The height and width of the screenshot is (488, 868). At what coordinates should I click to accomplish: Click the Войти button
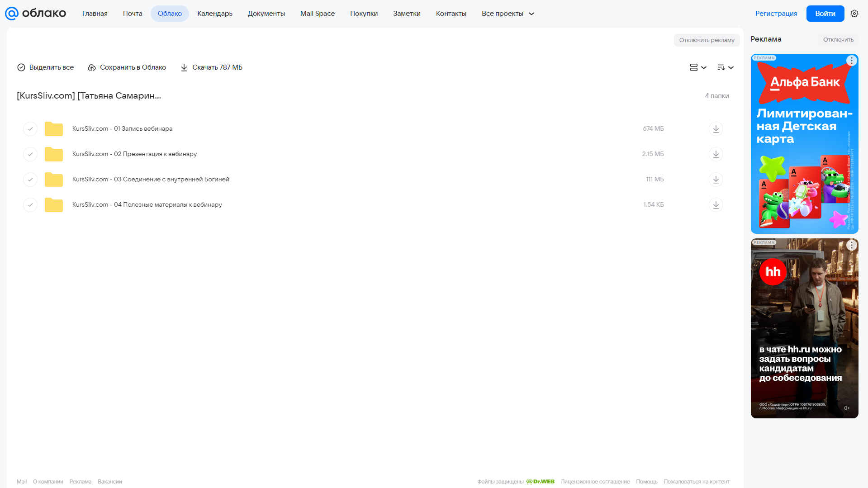(x=825, y=14)
